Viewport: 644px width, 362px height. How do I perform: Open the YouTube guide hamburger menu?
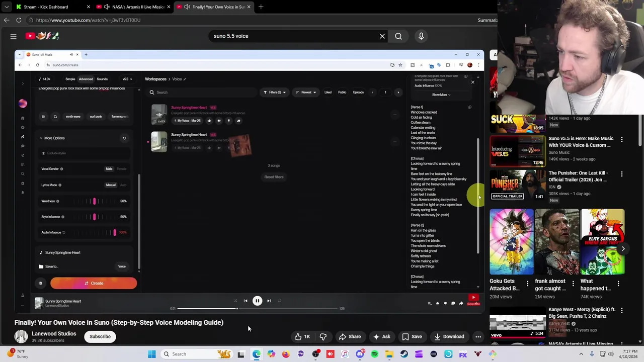click(14, 36)
